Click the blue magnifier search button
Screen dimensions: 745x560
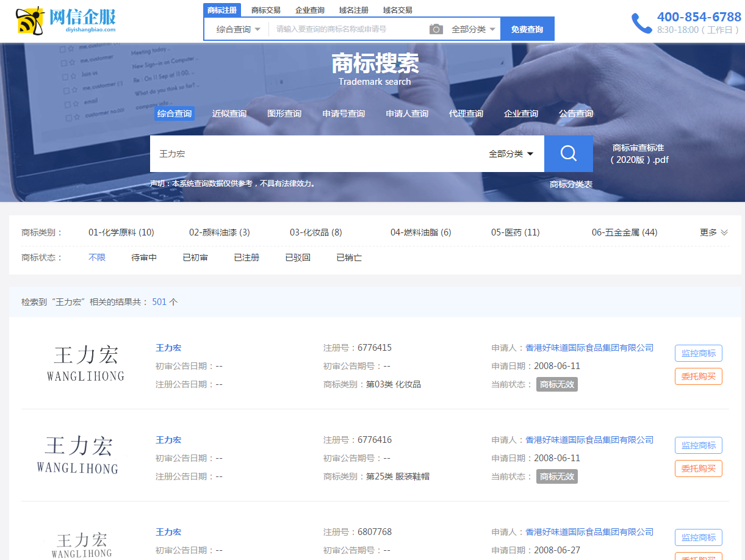(x=569, y=154)
